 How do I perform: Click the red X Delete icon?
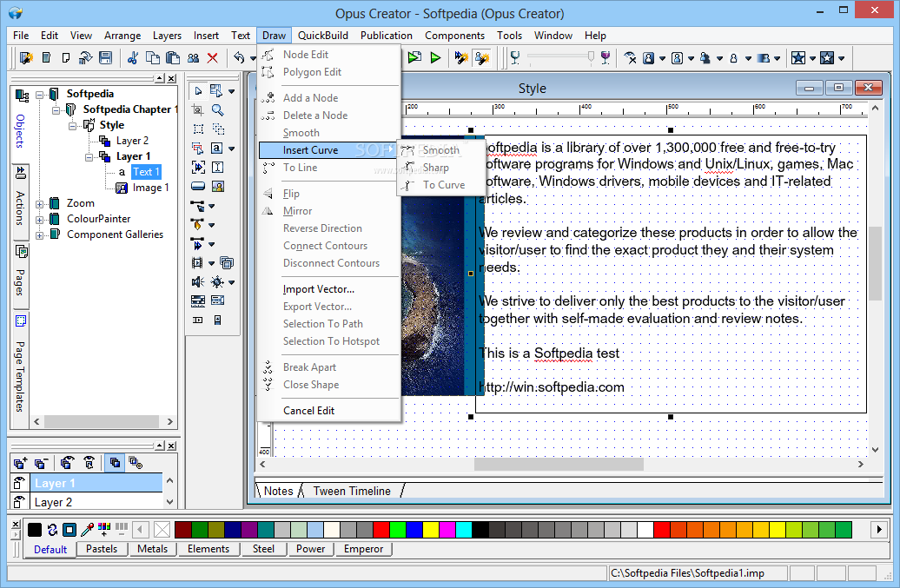click(x=212, y=57)
